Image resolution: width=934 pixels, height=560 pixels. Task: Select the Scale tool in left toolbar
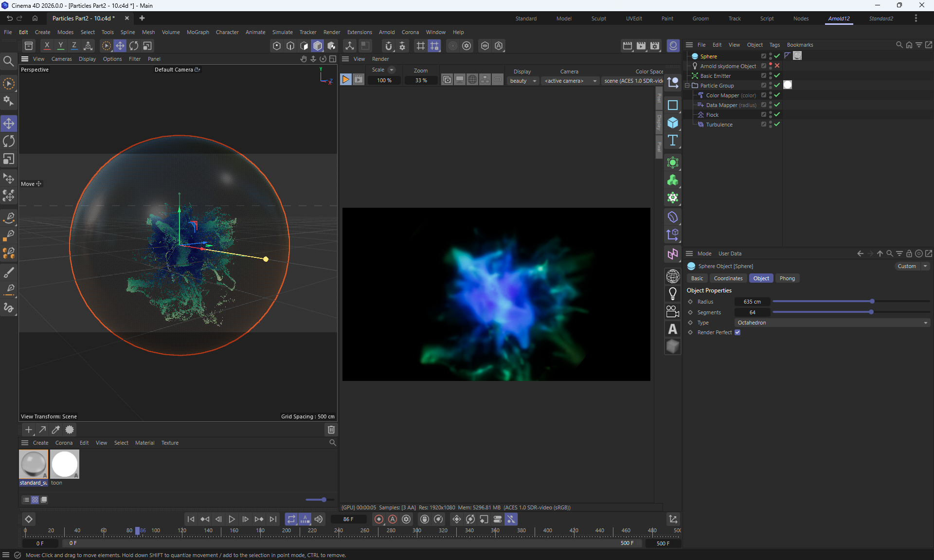[x=9, y=159]
